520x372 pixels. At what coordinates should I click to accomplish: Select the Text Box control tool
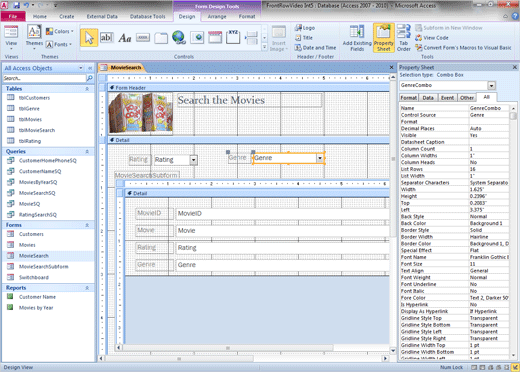(x=107, y=38)
